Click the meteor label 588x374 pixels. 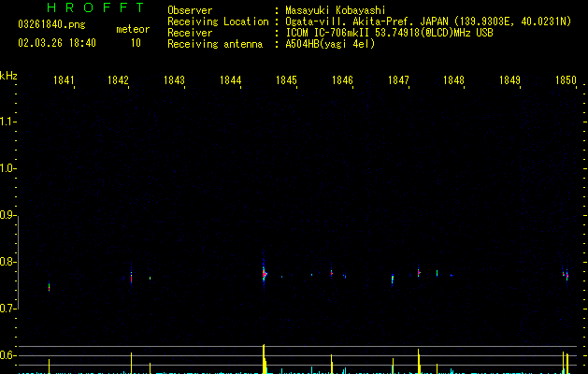pyautogui.click(x=133, y=29)
